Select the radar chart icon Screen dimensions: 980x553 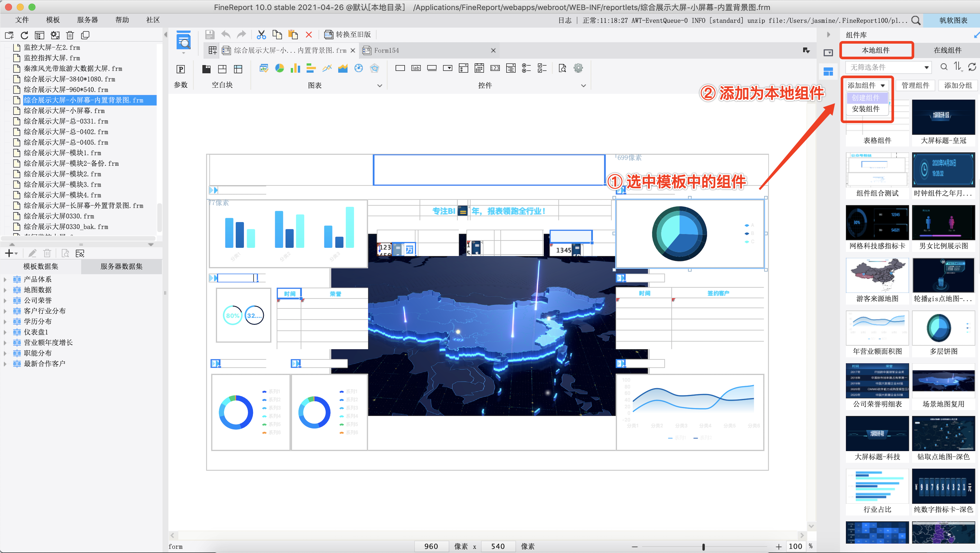[x=375, y=68]
